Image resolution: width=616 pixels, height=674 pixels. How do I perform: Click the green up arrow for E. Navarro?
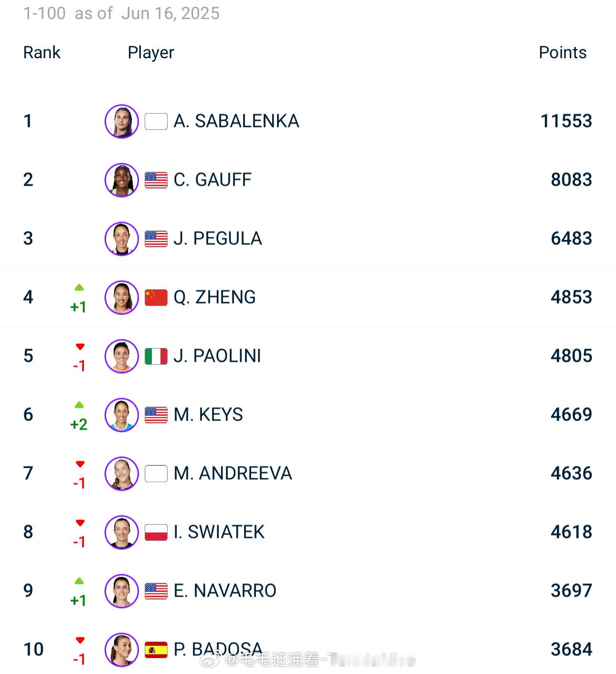point(79,581)
